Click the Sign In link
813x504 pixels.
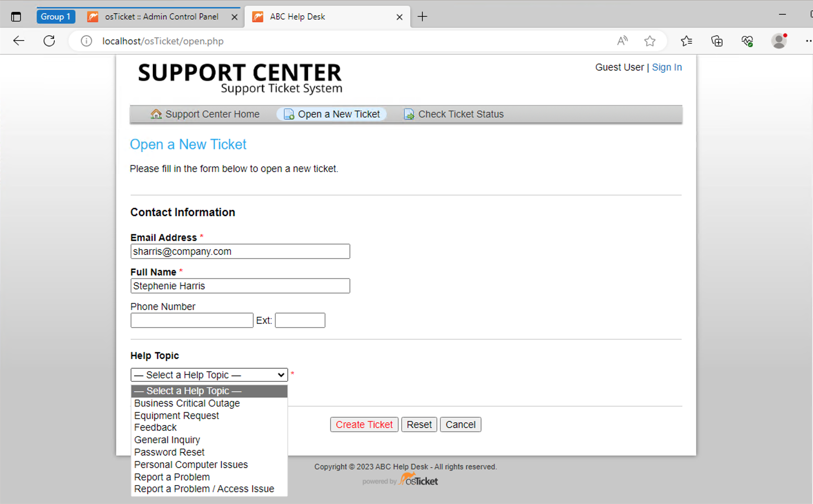tap(667, 67)
